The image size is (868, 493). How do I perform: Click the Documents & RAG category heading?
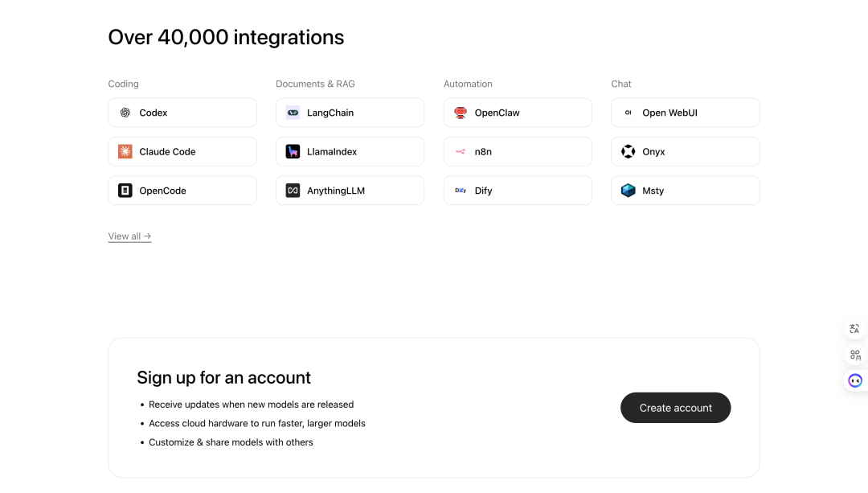(316, 84)
